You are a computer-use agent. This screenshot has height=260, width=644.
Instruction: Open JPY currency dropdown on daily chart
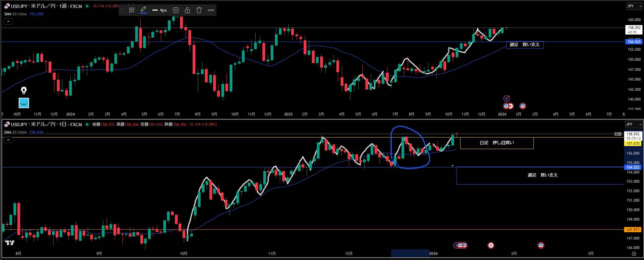(x=633, y=124)
